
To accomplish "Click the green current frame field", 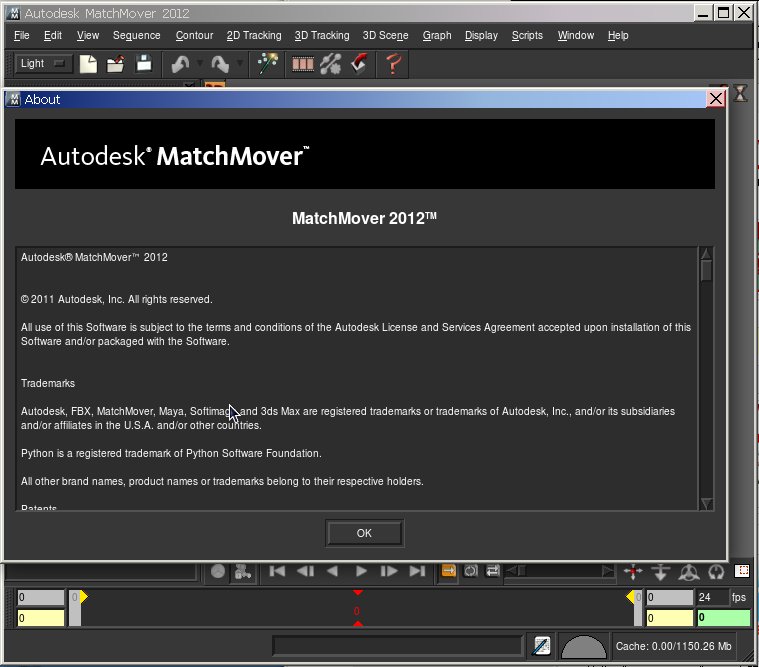I will point(723,618).
